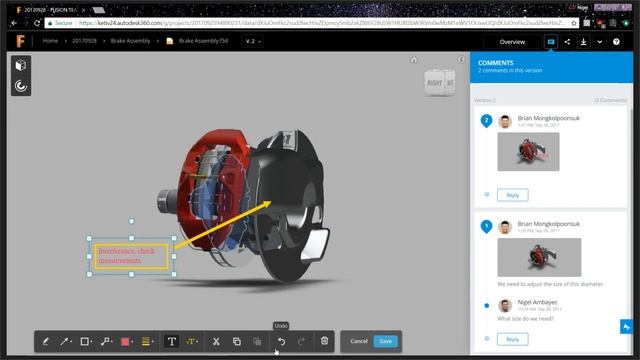The height and width of the screenshot is (360, 640).
Task: Reply to comment 1 thread
Action: 513,339
